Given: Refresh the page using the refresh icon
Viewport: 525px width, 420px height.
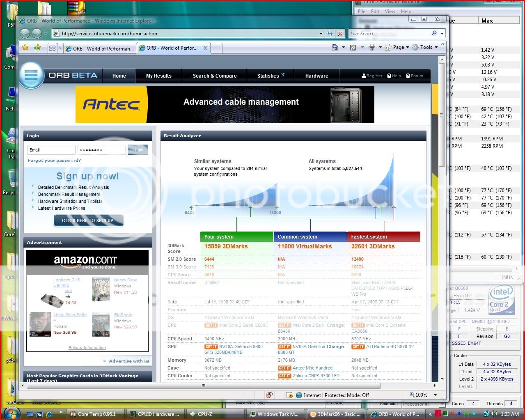Looking at the screenshot, I should (330, 34).
